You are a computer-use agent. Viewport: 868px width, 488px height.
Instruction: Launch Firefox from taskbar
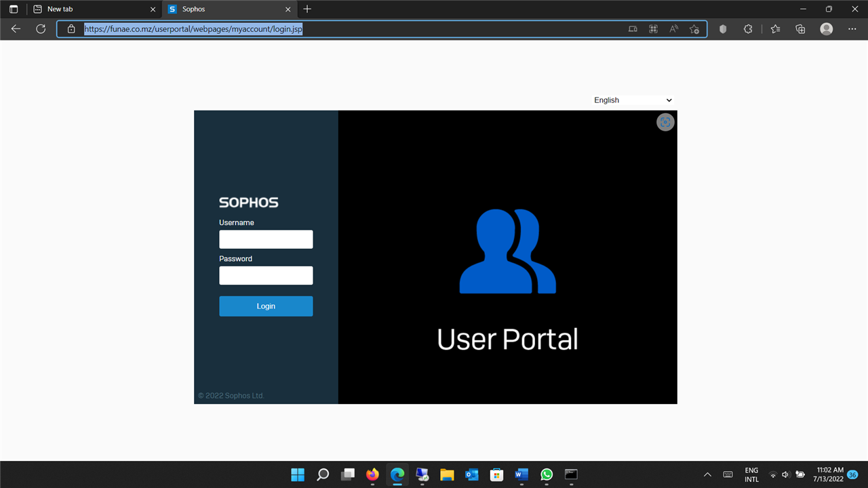pyautogui.click(x=372, y=474)
